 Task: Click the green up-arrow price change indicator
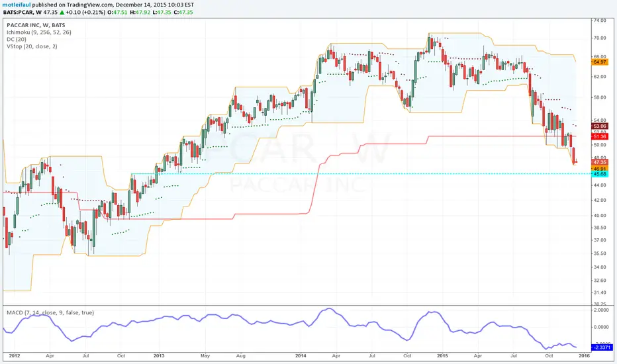[x=62, y=12]
